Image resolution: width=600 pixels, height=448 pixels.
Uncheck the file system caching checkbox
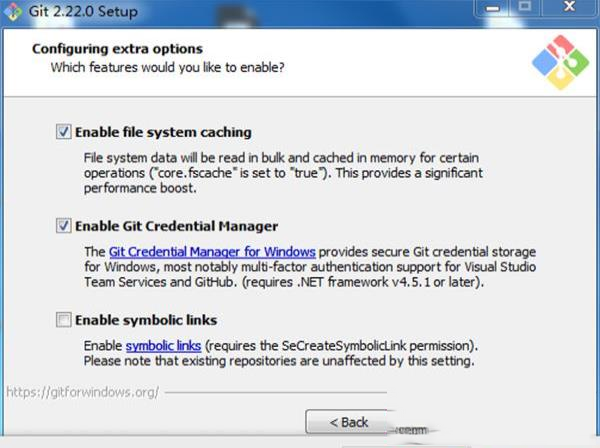64,132
